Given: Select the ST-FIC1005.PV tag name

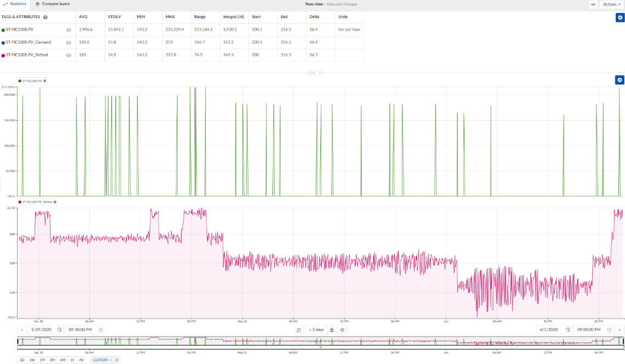Looking at the screenshot, I should click(20, 30).
